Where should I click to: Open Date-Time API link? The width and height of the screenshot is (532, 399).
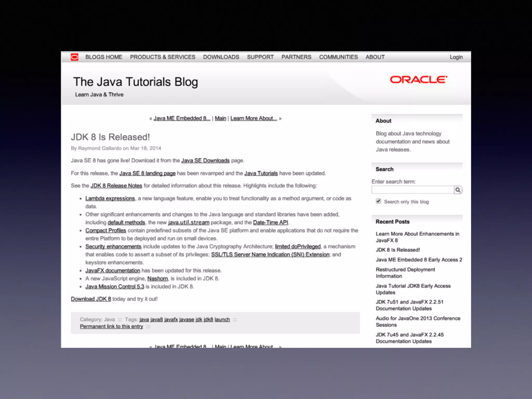coord(271,223)
